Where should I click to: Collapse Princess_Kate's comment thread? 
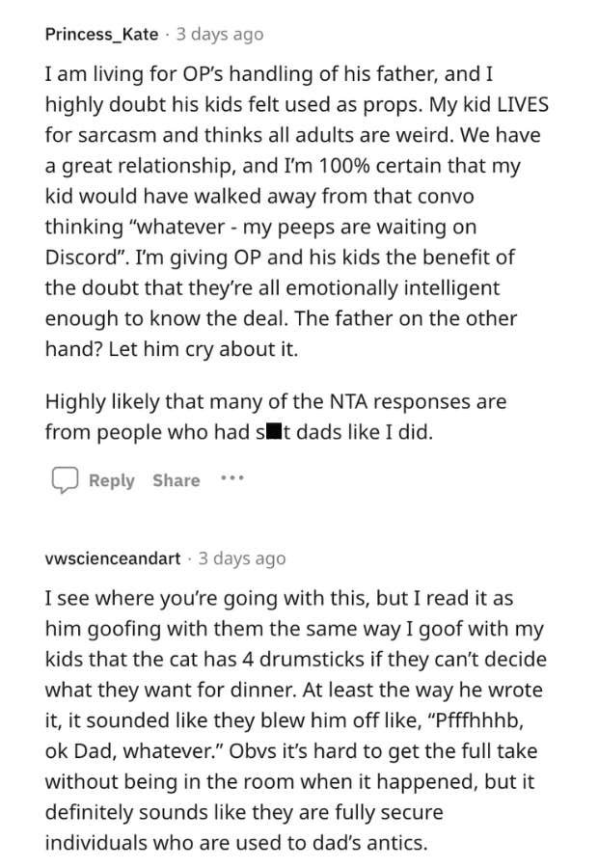coord(99,34)
